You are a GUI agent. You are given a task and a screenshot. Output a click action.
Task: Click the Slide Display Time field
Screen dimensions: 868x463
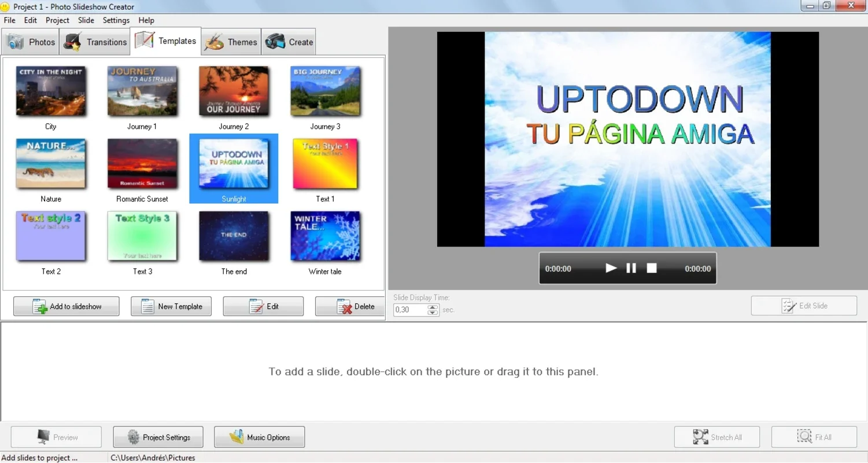(x=410, y=310)
